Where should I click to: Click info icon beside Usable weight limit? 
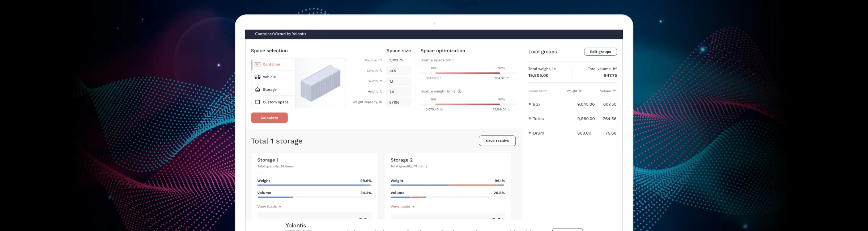459,91
